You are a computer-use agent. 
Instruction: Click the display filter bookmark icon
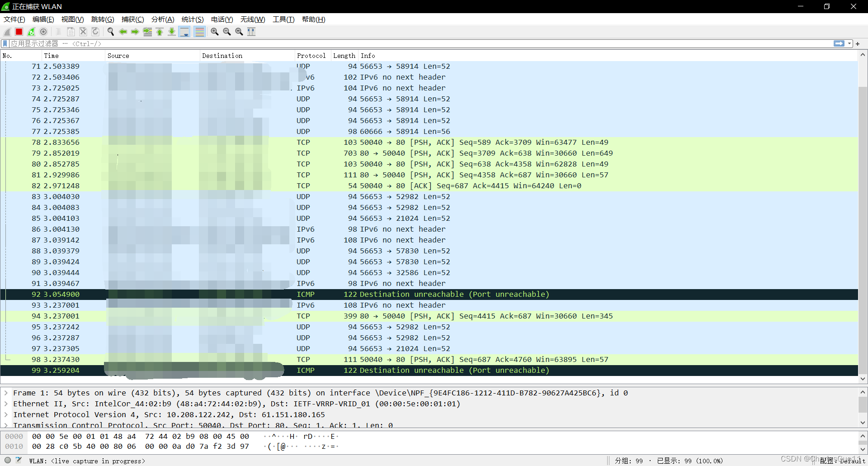pyautogui.click(x=5, y=43)
